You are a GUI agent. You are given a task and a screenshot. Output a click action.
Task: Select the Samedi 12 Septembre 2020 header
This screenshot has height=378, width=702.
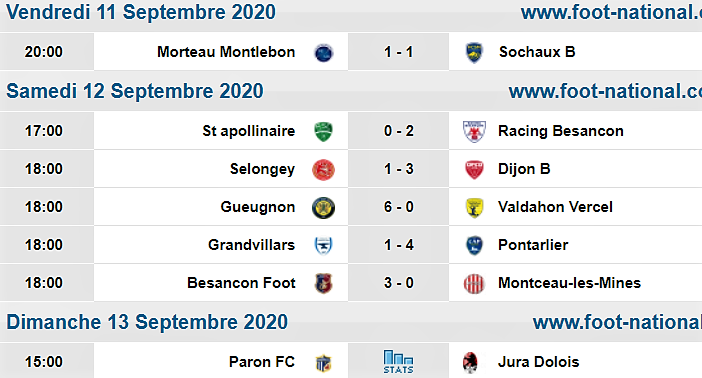click(x=135, y=91)
